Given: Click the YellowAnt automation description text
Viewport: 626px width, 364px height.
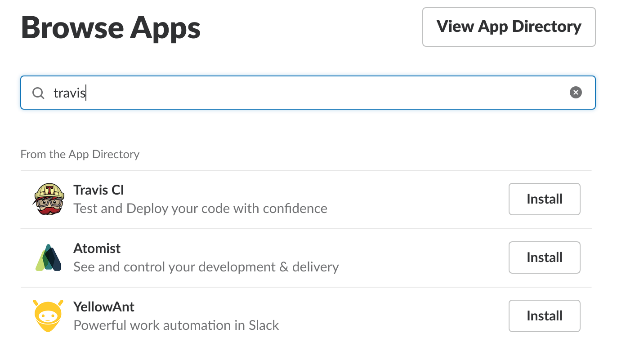Looking at the screenshot, I should click(176, 325).
